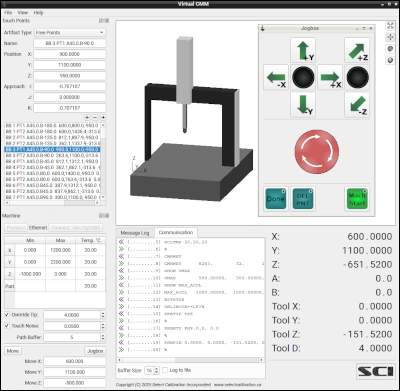The image size is (400, 391).
Task: Remove touch point with minus button
Action: point(95,117)
